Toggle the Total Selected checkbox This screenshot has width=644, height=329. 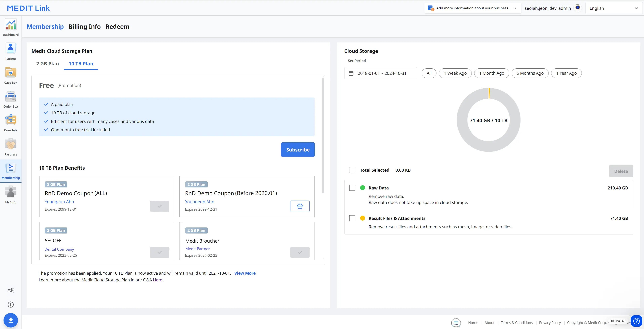pos(352,170)
